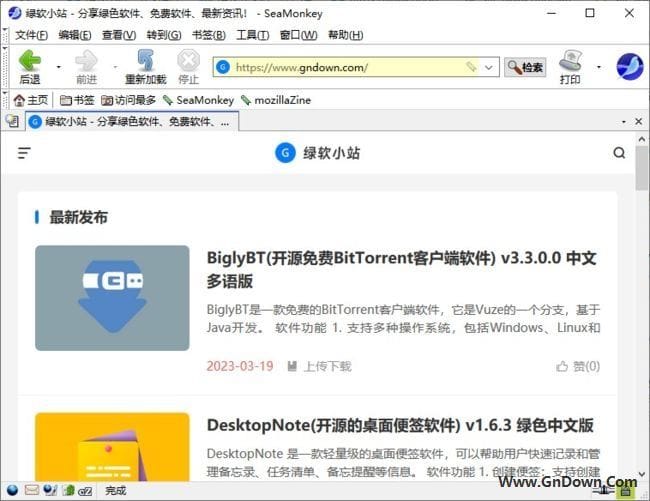Open Navigator from status bar globe icon

click(x=12, y=491)
